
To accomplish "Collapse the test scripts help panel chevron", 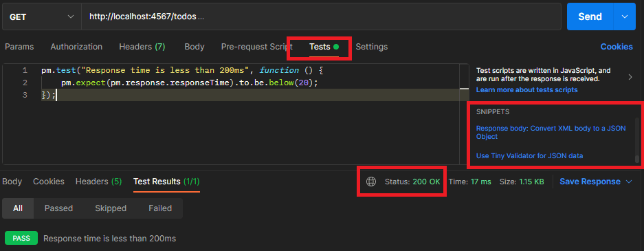I will [x=630, y=77].
